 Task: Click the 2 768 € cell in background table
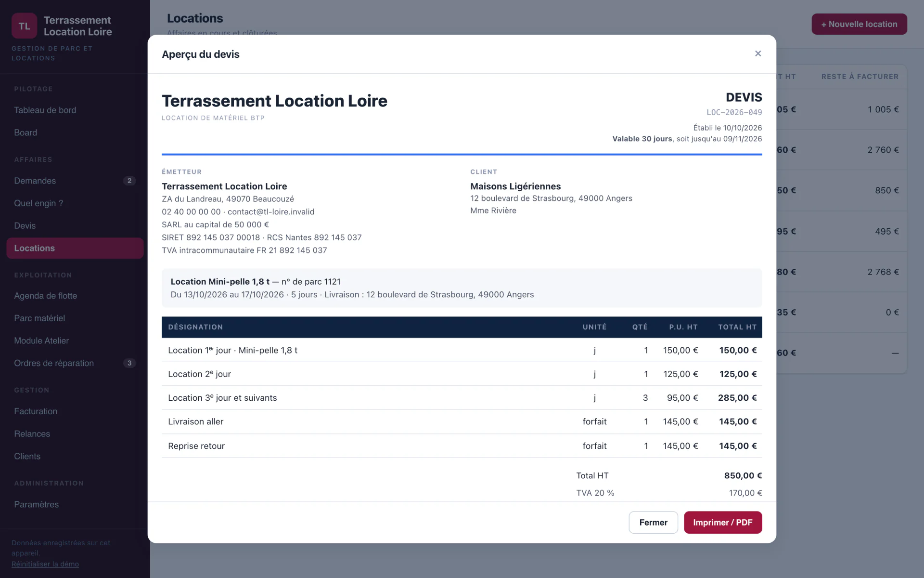point(883,272)
